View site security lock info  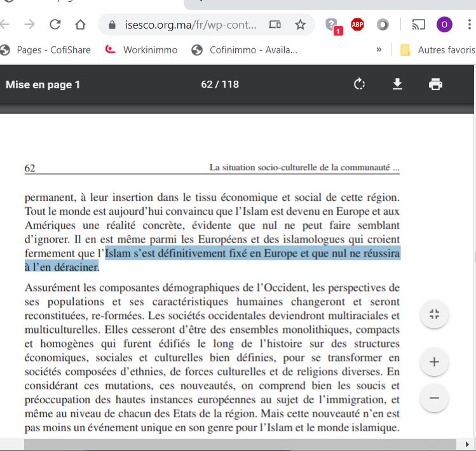(112, 25)
